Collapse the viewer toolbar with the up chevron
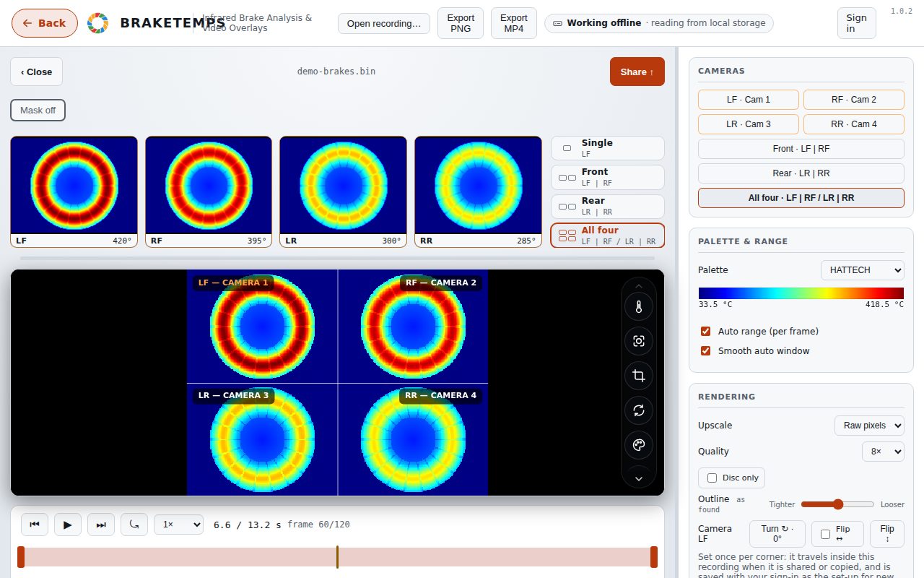This screenshot has height=578, width=924. pyautogui.click(x=638, y=286)
